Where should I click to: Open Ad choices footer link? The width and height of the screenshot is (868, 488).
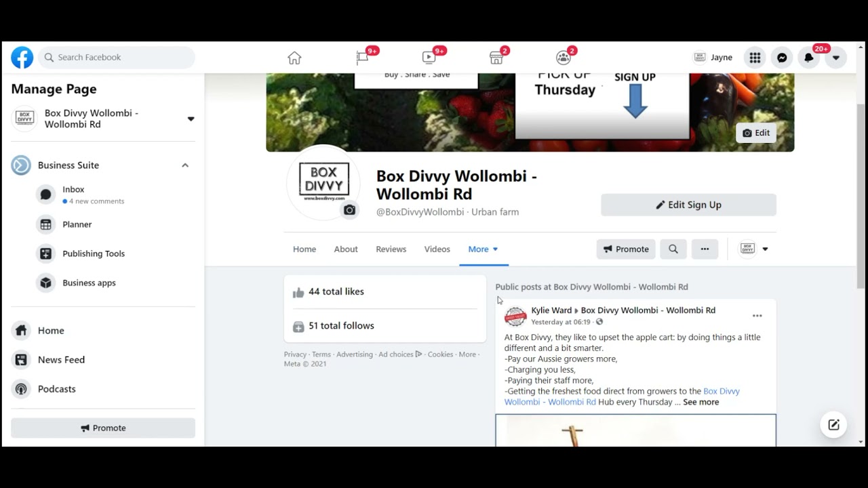(400, 354)
